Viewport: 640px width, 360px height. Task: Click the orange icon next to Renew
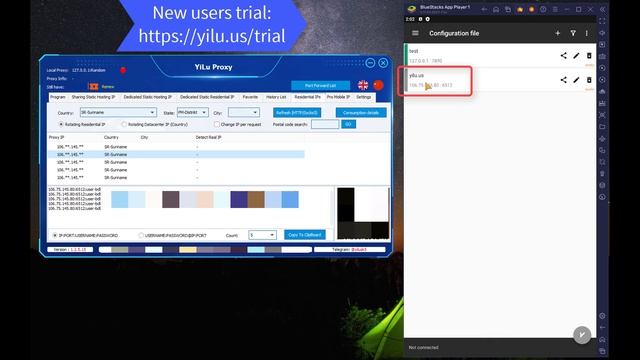pos(93,87)
